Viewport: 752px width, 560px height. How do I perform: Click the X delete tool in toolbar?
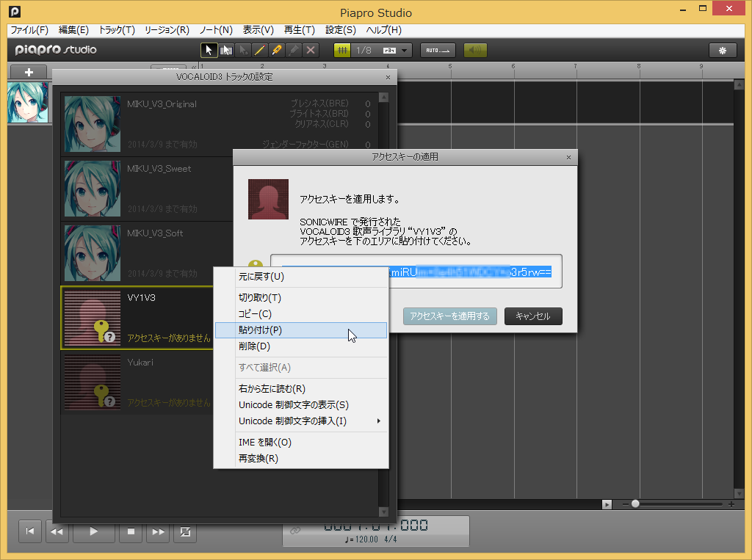tap(311, 50)
